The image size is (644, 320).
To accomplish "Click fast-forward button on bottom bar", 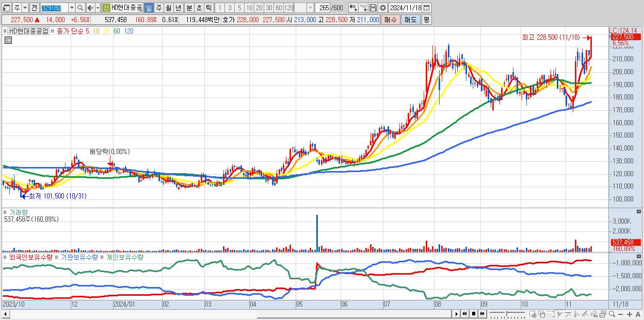I will (482, 314).
